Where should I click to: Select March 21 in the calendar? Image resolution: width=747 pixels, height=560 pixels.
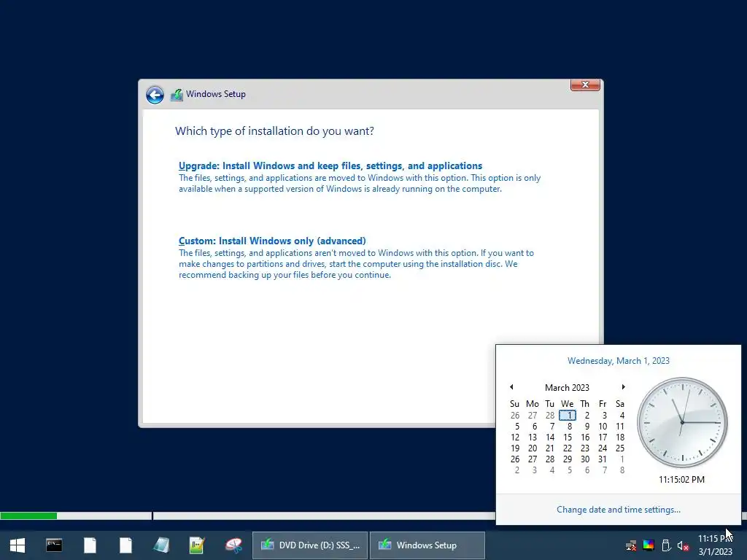tap(550, 448)
